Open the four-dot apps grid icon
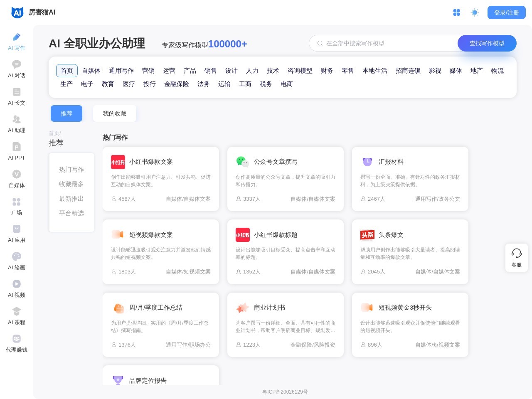Image resolution: width=532 pixels, height=399 pixels. click(x=456, y=12)
